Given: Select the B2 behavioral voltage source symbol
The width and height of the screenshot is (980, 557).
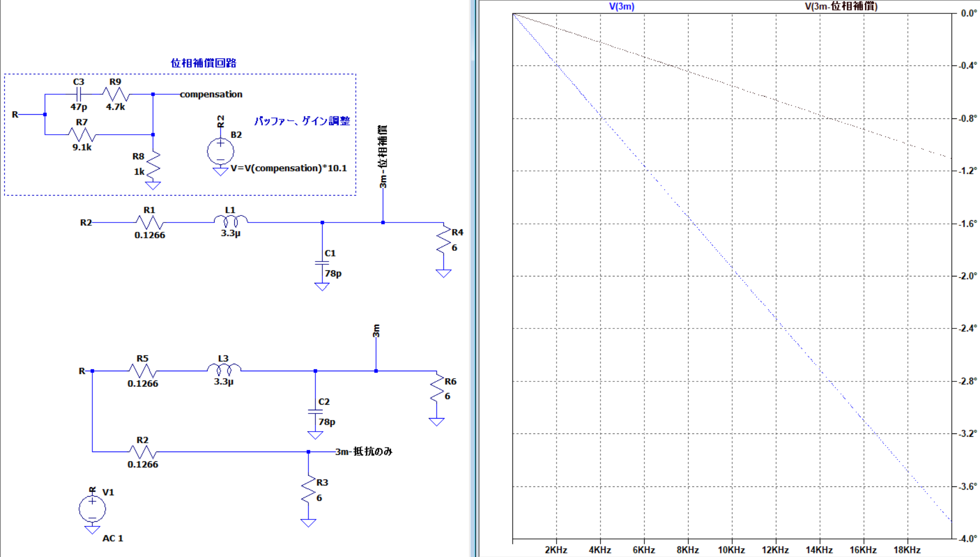Looking at the screenshot, I should pyautogui.click(x=220, y=151).
